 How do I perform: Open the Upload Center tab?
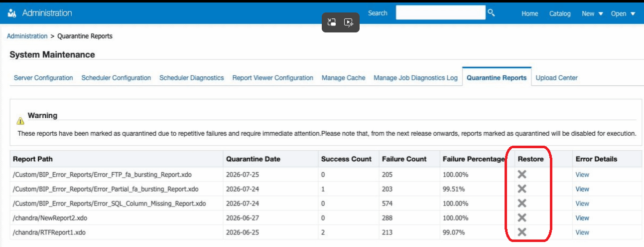point(556,78)
